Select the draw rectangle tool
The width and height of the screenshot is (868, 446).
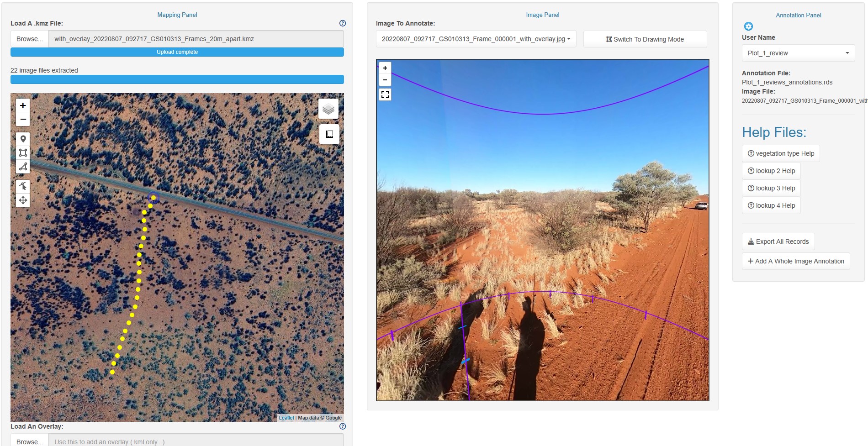(23, 152)
